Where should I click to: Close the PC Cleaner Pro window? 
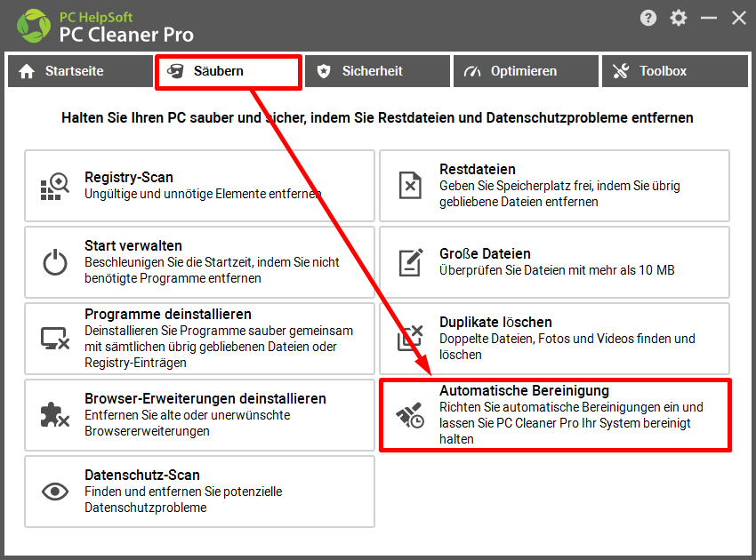(x=738, y=19)
